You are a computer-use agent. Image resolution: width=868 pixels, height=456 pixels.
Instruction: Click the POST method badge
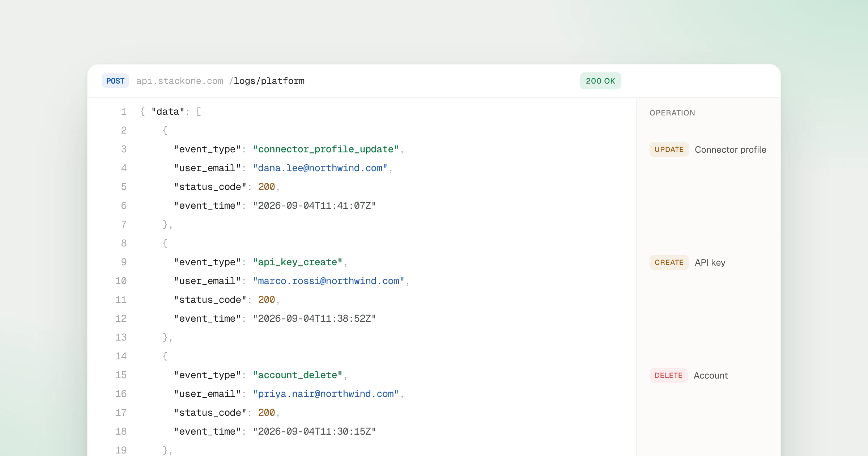115,81
